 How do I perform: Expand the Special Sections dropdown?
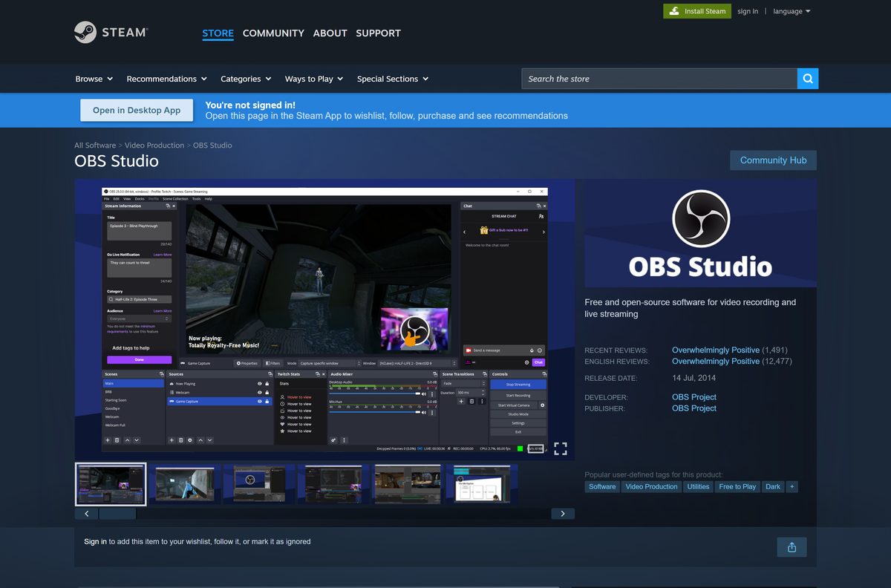tap(393, 79)
